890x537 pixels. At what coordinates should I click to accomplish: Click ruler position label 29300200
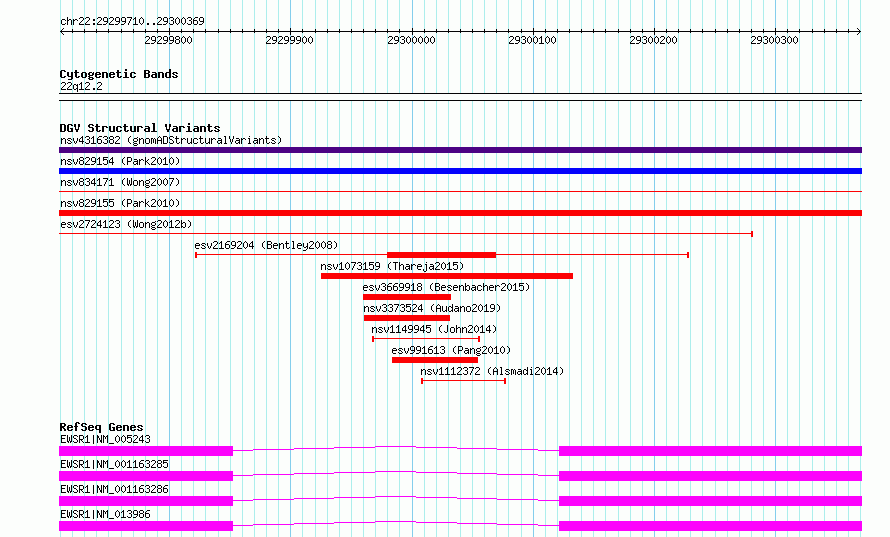point(653,40)
